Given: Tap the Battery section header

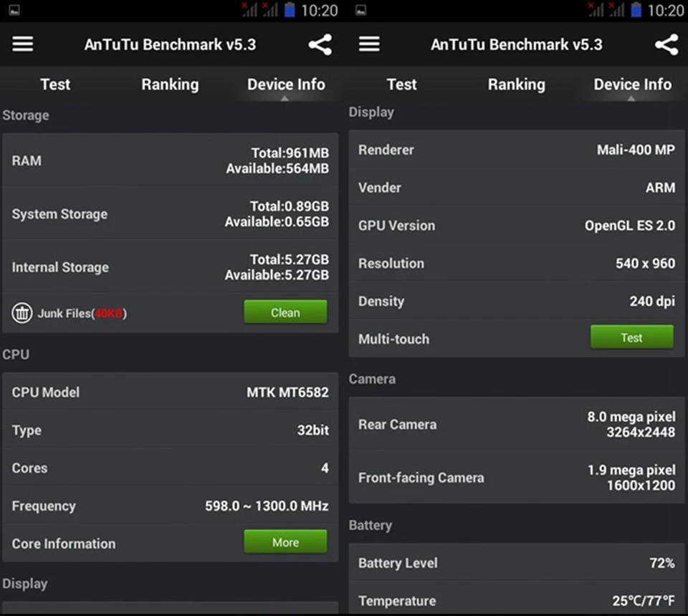Looking at the screenshot, I should (371, 525).
